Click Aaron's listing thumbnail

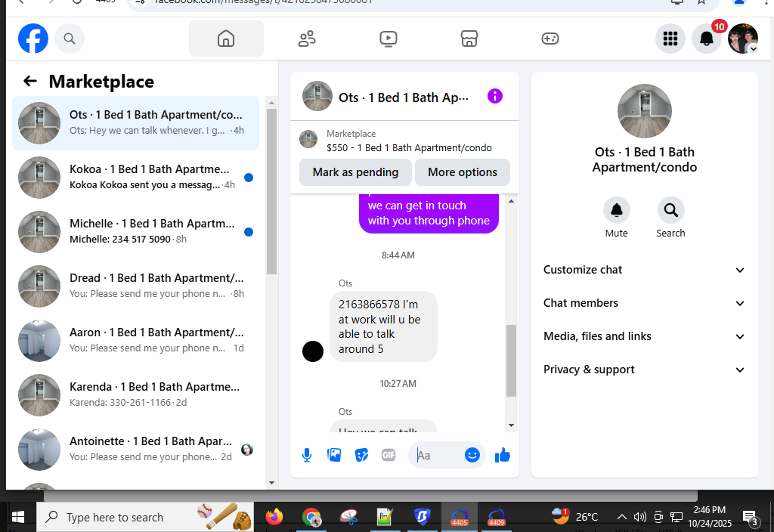[x=39, y=341]
